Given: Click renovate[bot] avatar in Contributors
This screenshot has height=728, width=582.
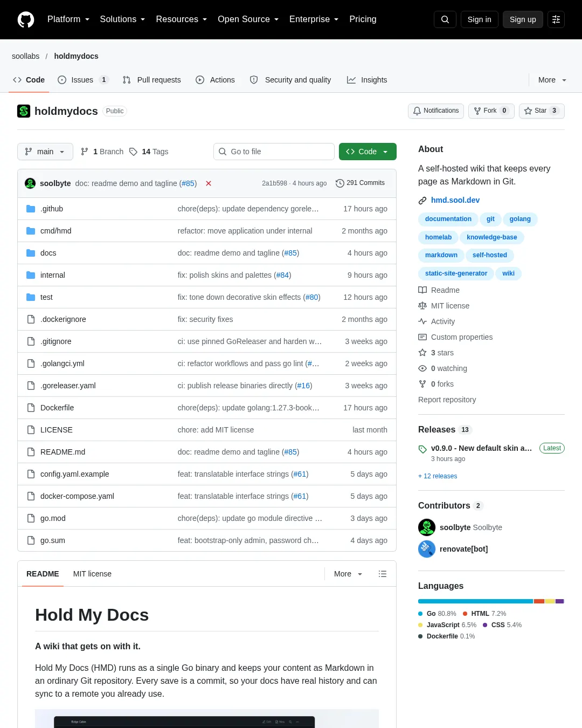Looking at the screenshot, I should tap(427, 549).
